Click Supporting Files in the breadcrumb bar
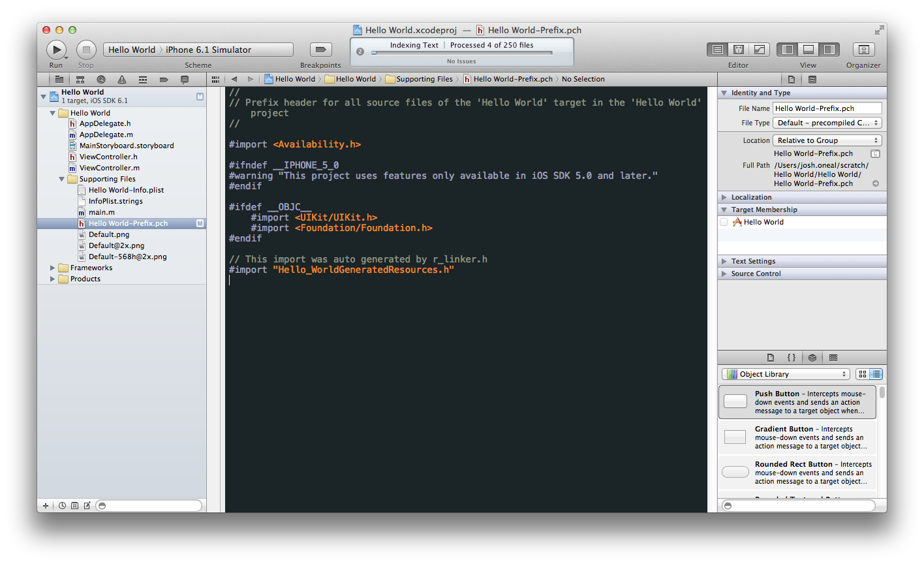Screen dimensions: 924x564 click(x=424, y=79)
